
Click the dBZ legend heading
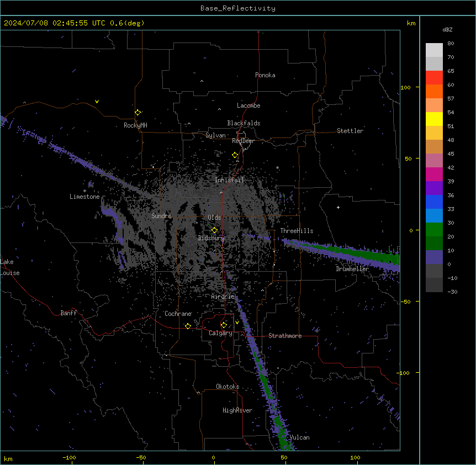pyautogui.click(x=447, y=30)
